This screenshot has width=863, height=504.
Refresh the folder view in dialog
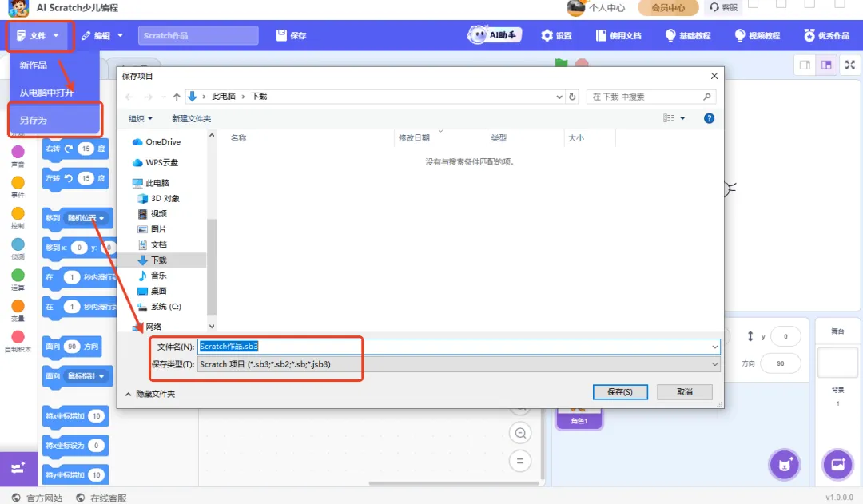point(572,97)
